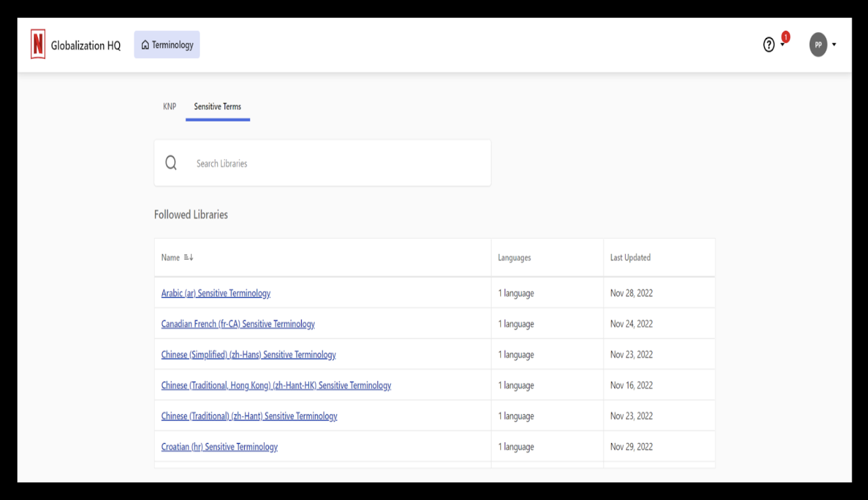Focus the Search Libraries field

(x=323, y=163)
